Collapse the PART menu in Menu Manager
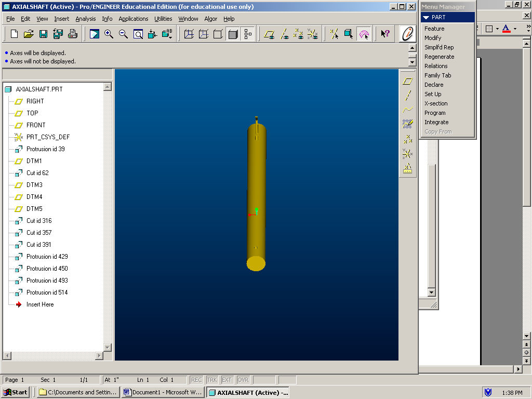Viewport: 532px width, 399px height. pos(426,17)
